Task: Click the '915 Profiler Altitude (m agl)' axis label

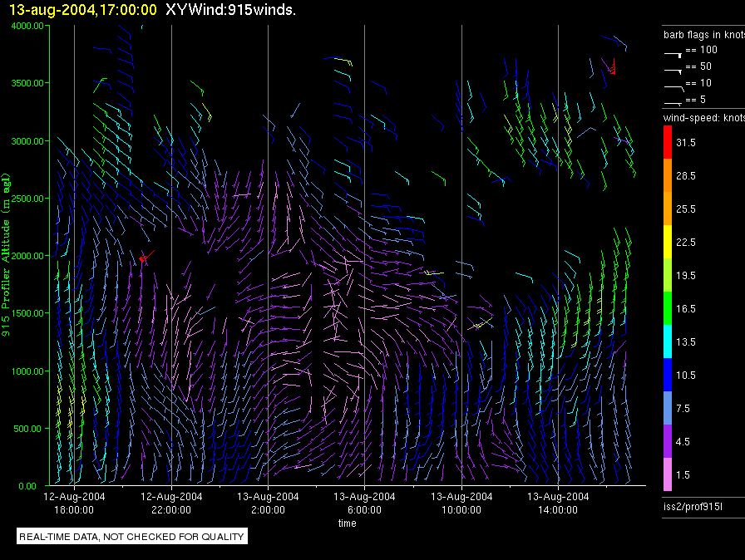Action: [x=6, y=255]
